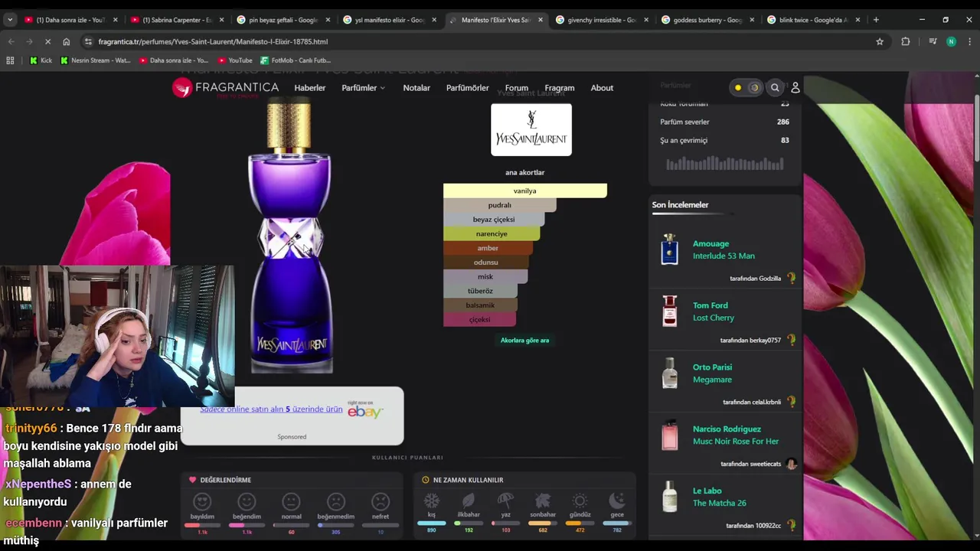The height and width of the screenshot is (551, 980).
Task: View site information icon in address bar
Action: tap(88, 41)
